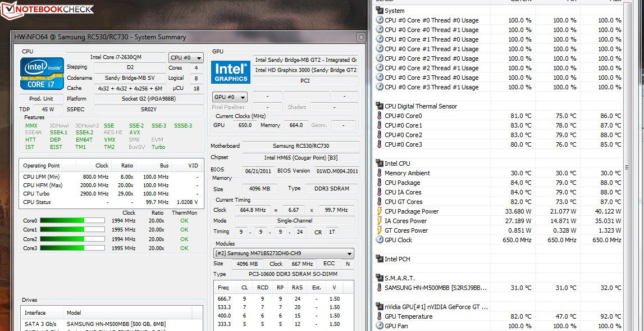The height and width of the screenshot is (331, 644).
Task: Click the Core2 clock usage bar
Action: [x=72, y=239]
